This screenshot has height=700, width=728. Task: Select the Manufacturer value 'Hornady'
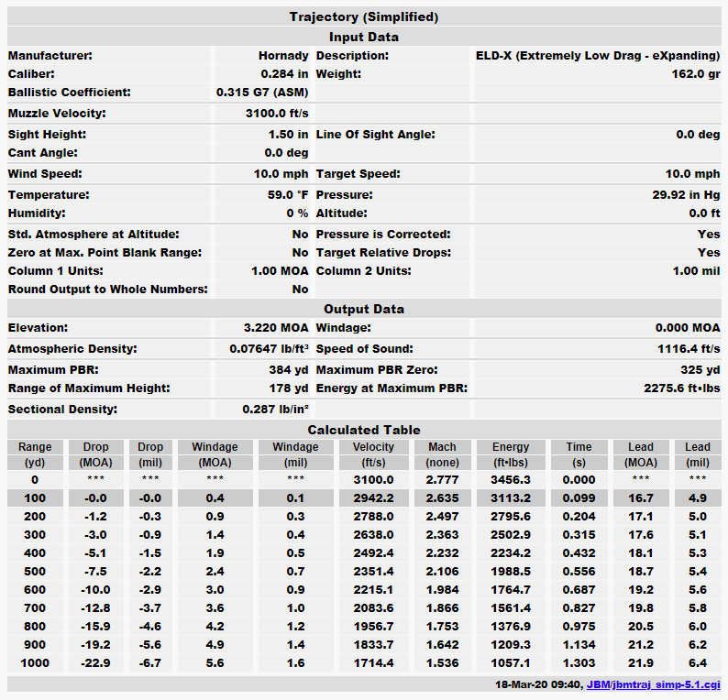point(283,56)
